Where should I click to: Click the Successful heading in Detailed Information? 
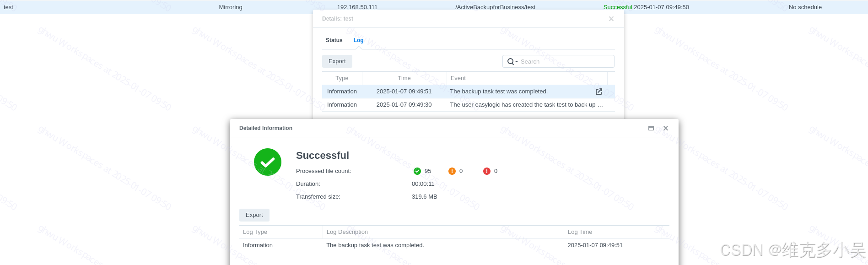click(x=323, y=156)
